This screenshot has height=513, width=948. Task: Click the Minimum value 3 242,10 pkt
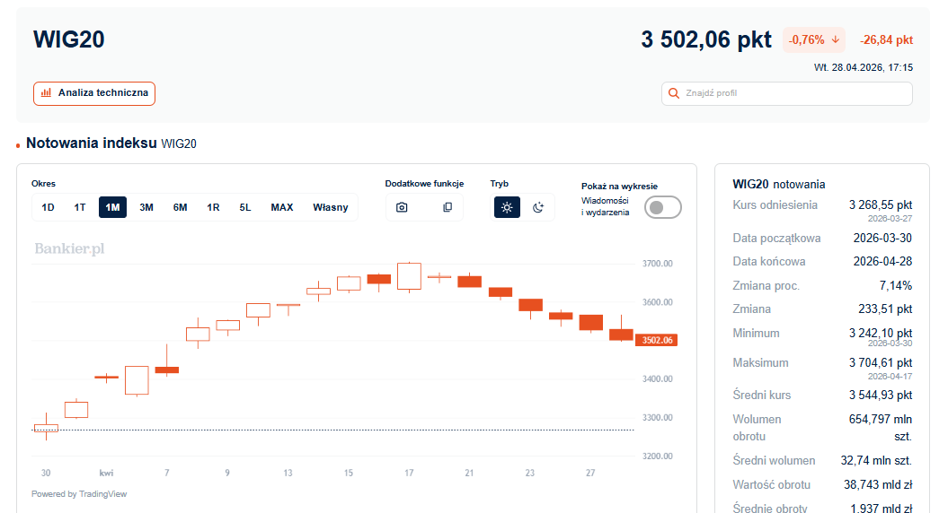880,333
